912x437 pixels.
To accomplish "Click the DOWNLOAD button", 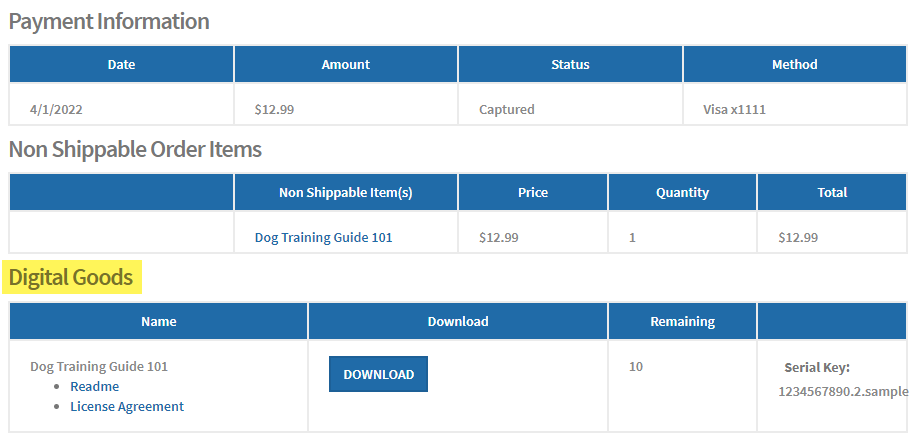I will [378, 374].
